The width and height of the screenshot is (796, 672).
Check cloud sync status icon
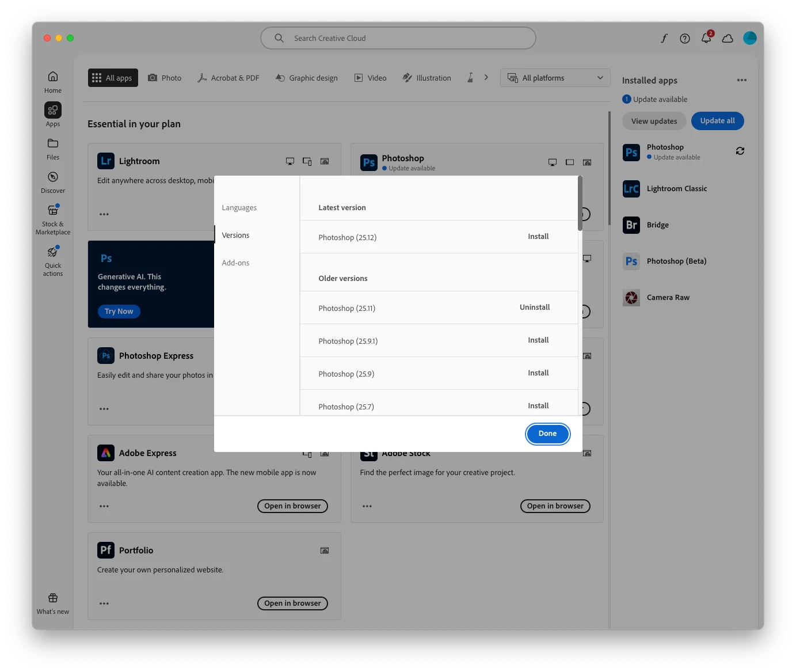click(x=728, y=38)
